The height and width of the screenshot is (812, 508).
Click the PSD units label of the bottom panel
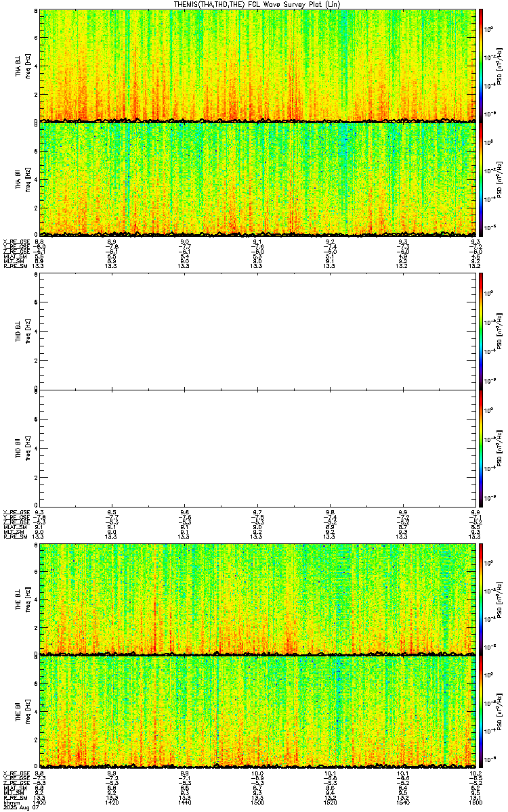pyautogui.click(x=500, y=713)
